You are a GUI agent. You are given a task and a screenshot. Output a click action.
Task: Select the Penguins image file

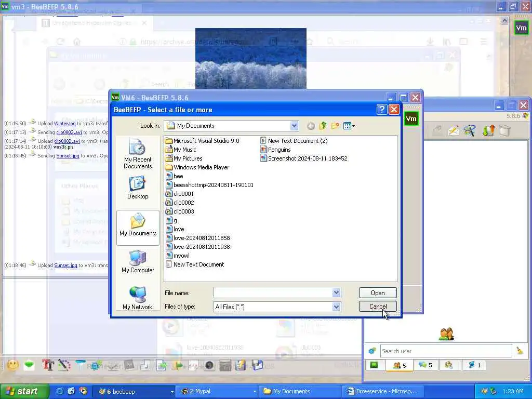(275, 150)
